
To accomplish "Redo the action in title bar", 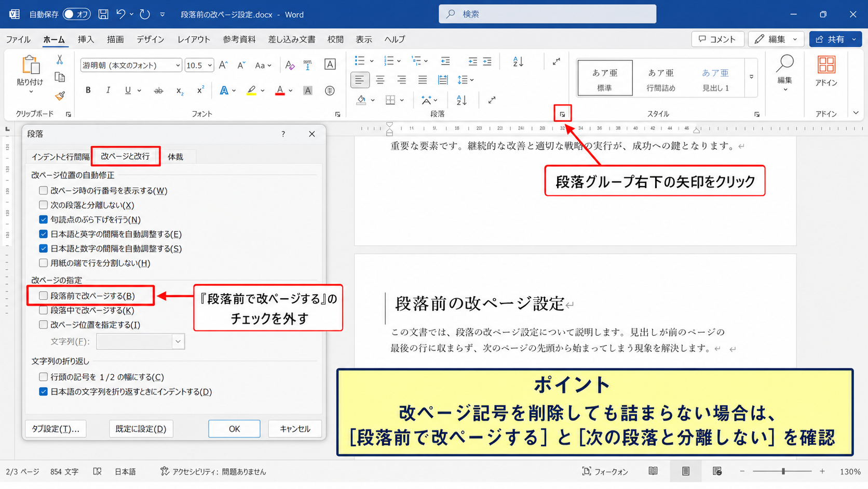I will coord(145,15).
